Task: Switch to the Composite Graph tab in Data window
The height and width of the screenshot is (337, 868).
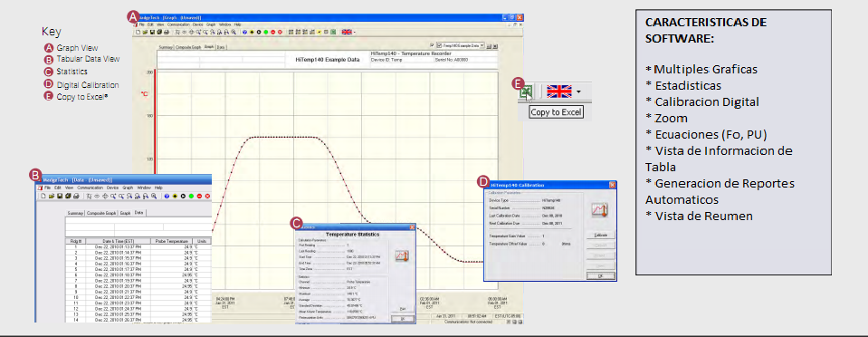Action: [x=101, y=213]
